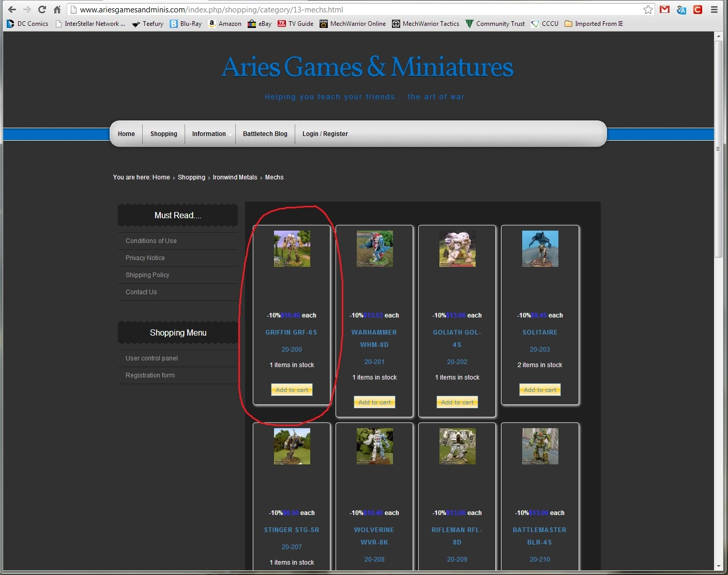Image resolution: width=728 pixels, height=575 pixels.
Task: Open the WOLVERINE WVR-8K product name link
Action: 374,536
